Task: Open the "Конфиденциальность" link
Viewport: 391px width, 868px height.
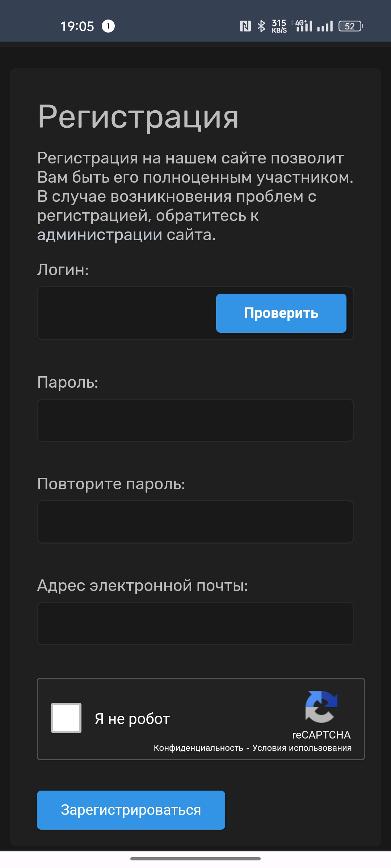Action: (x=198, y=748)
